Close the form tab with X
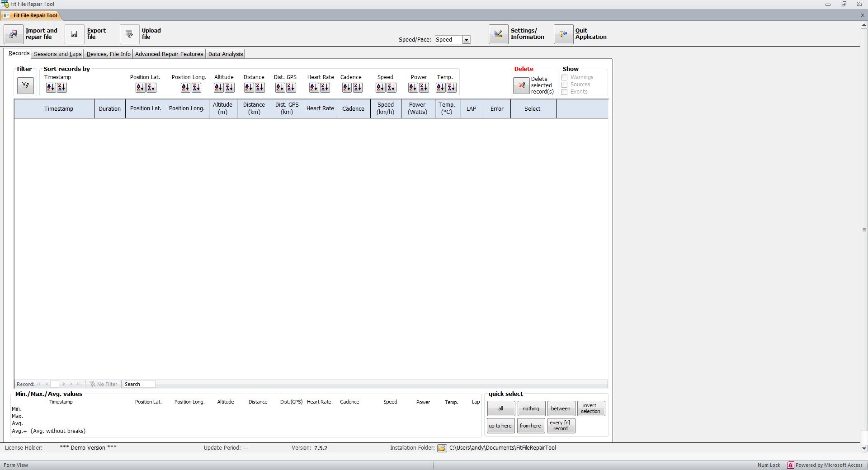 coord(862,15)
